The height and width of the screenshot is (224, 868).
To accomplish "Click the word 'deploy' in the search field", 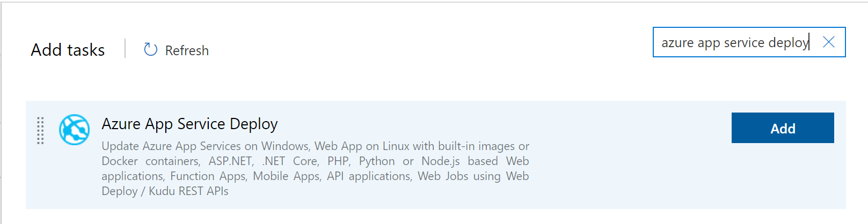I will pyautogui.click(x=788, y=42).
